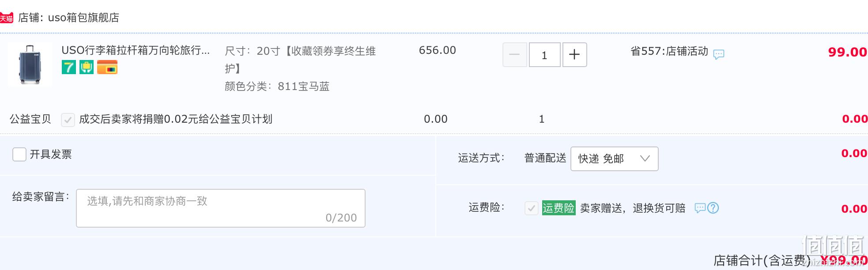Enable the 开具发票 invoice checkbox

[19, 154]
